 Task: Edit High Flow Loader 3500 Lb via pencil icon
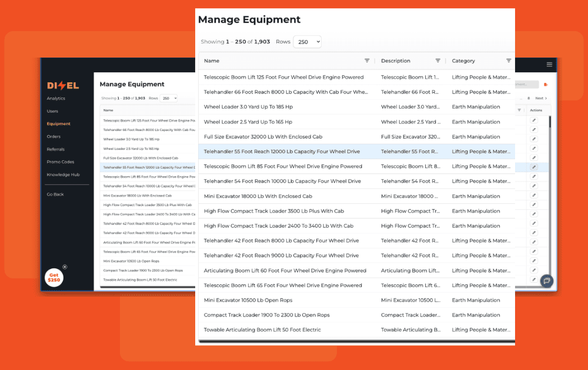pos(534,204)
